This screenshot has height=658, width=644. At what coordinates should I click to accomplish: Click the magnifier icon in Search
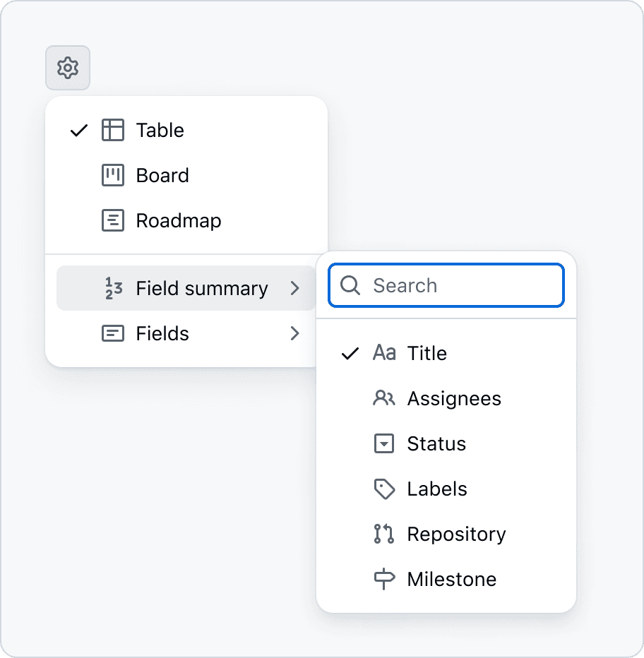tap(350, 285)
